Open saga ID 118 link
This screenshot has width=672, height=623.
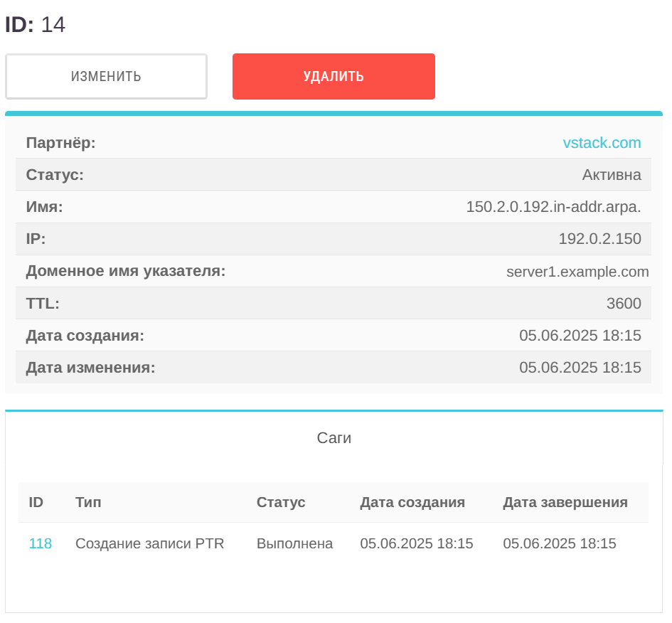point(41,544)
